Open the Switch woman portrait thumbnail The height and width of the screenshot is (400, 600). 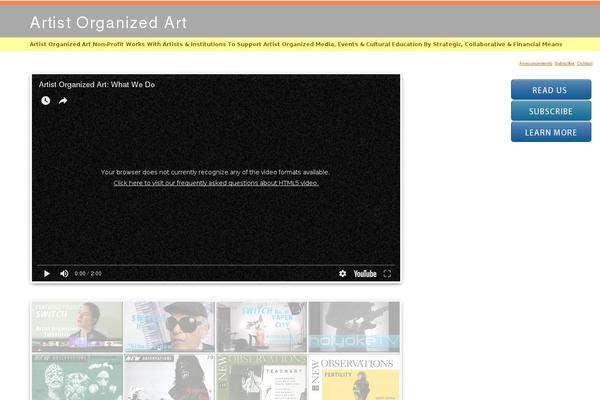[77, 327]
